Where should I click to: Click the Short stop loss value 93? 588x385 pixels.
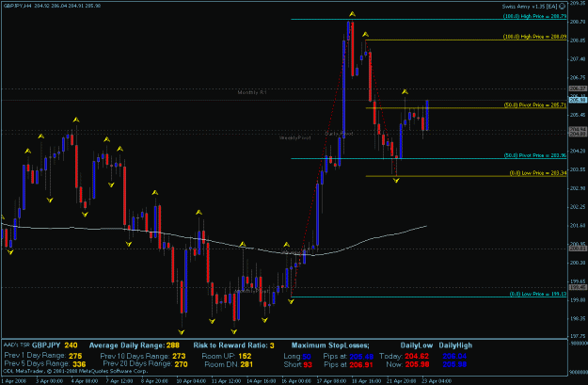(307, 364)
